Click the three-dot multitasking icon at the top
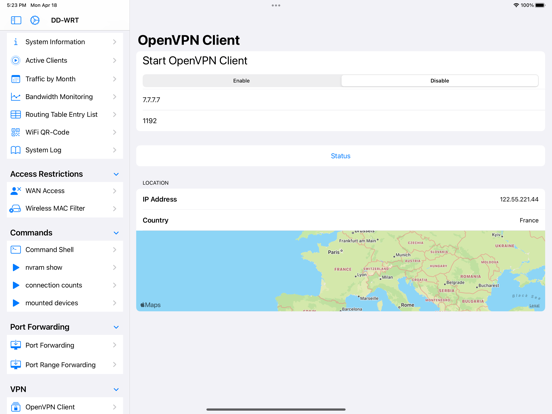This screenshot has width=552, height=414. tap(276, 5)
